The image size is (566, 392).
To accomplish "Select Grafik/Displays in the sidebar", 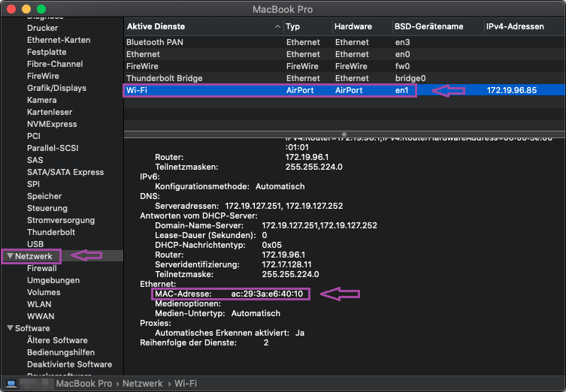I will tap(56, 88).
